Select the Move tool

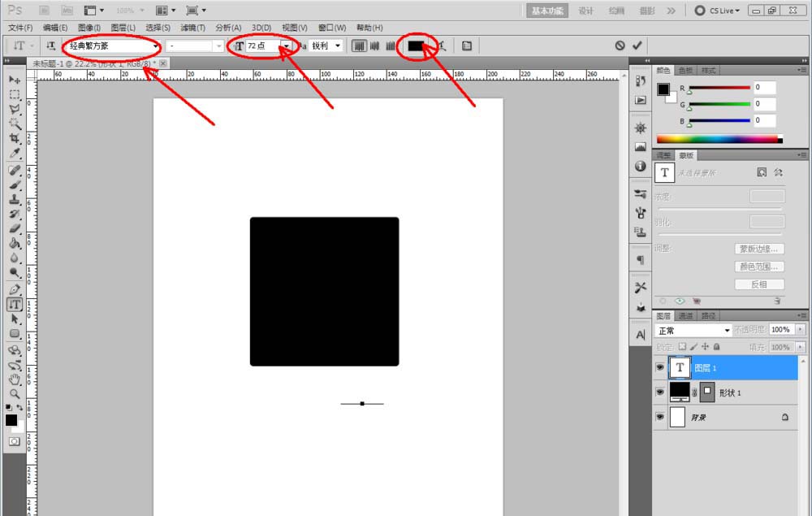point(15,80)
